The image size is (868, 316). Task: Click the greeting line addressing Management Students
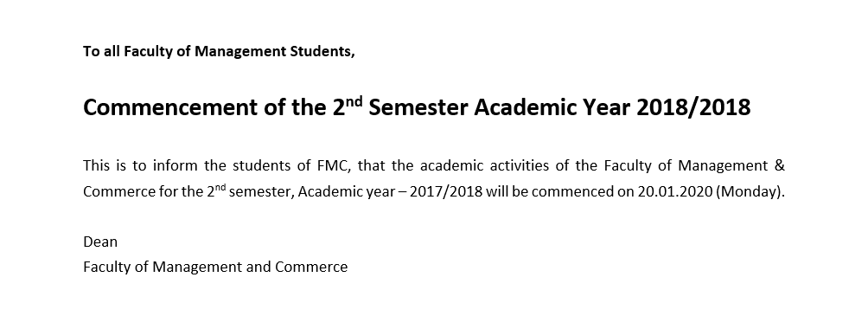point(219,52)
